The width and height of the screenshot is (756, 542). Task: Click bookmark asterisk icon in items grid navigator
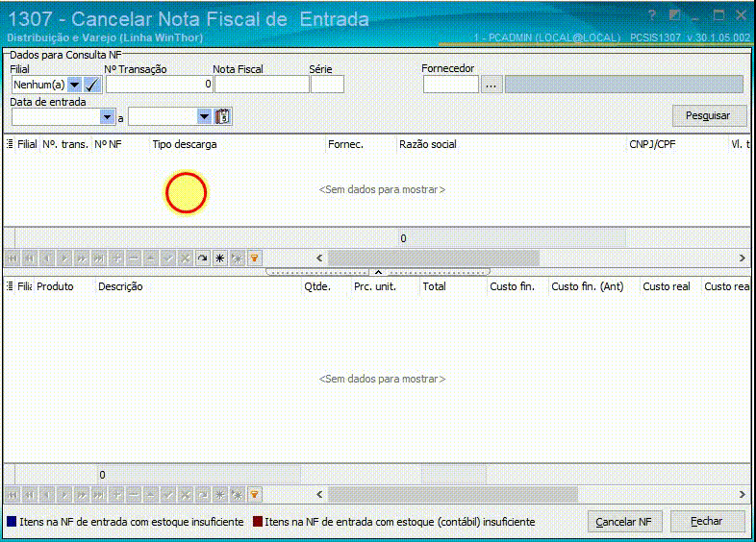click(220, 495)
